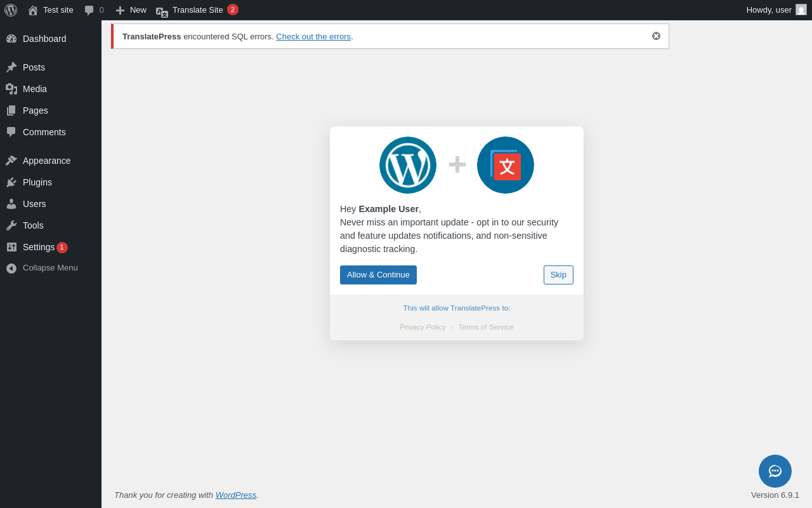The width and height of the screenshot is (812, 508).
Task: Click the WordPress link in the footer
Action: [x=236, y=495]
